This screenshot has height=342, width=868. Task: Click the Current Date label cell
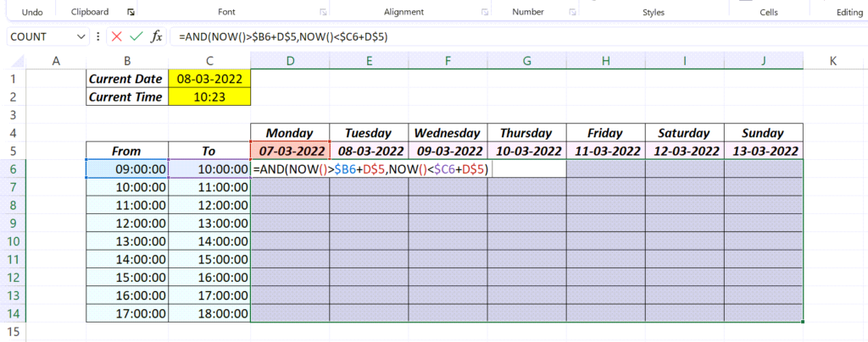click(x=127, y=79)
